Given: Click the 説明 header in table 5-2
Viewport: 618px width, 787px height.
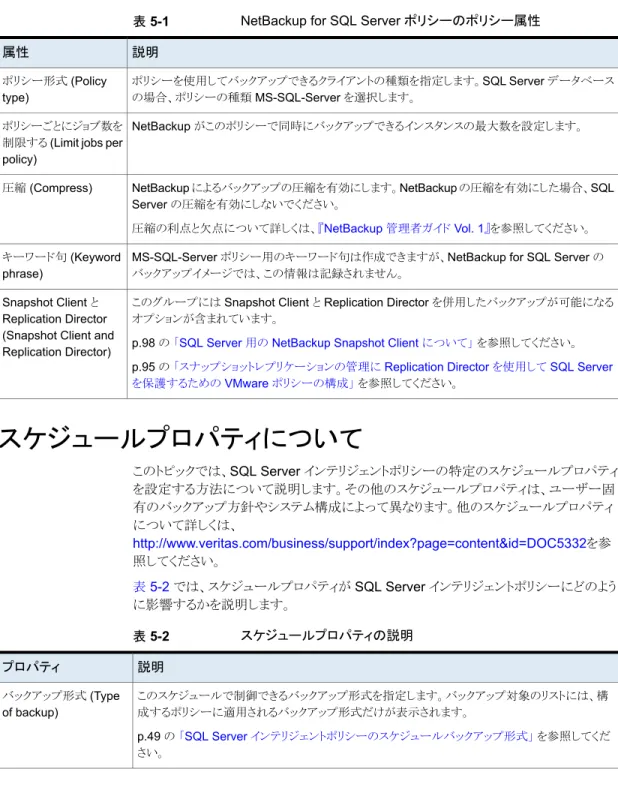Looking at the screenshot, I should 151,668.
